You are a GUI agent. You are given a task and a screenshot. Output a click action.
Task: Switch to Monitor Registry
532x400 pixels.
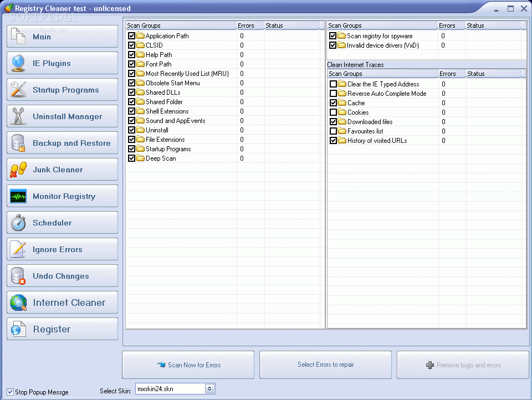[x=63, y=196]
